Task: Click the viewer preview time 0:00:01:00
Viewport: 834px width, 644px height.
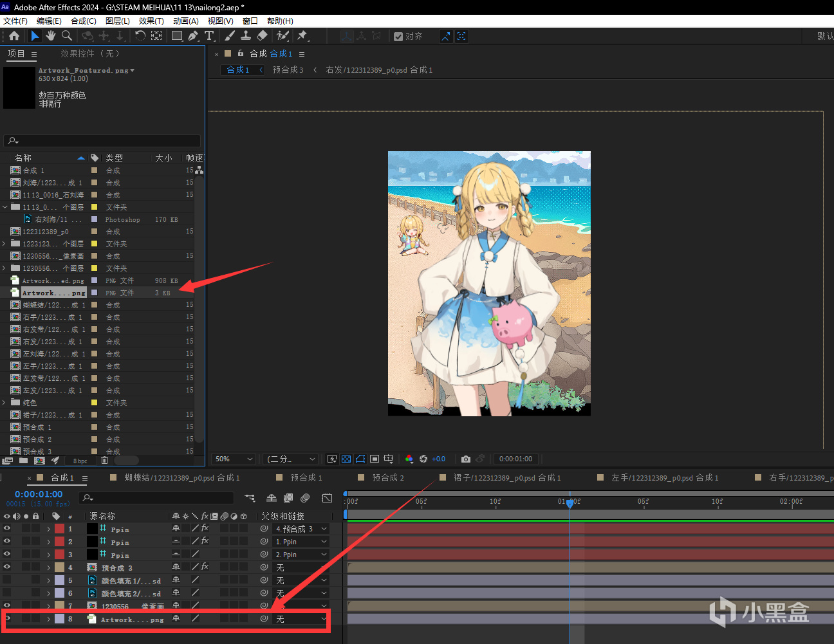Action: 515,459
